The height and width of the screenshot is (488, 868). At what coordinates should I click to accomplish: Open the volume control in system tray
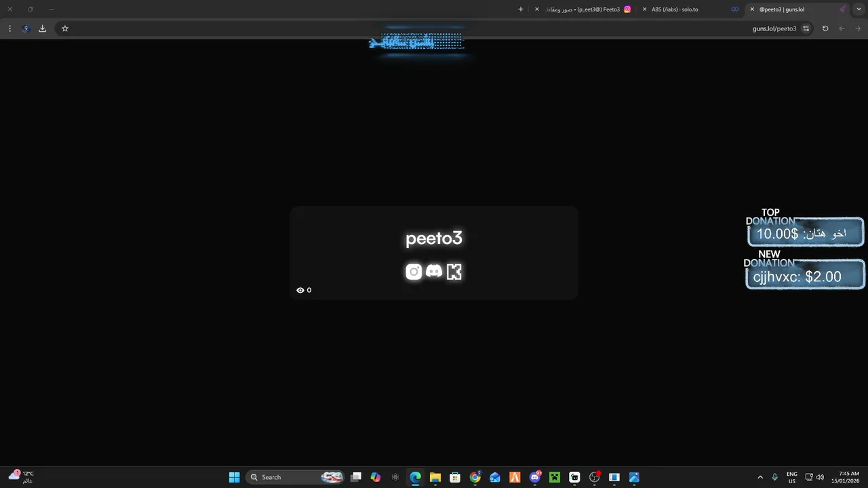[x=821, y=477]
